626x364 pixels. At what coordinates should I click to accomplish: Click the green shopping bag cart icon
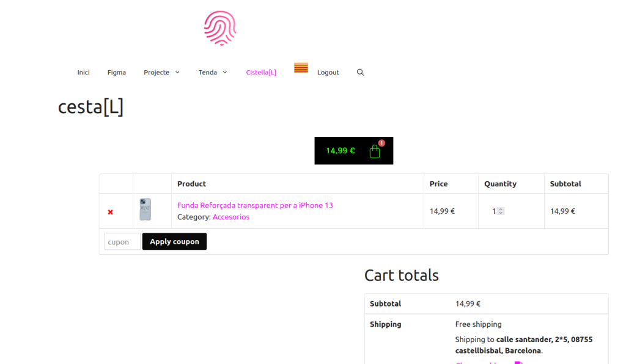click(375, 151)
